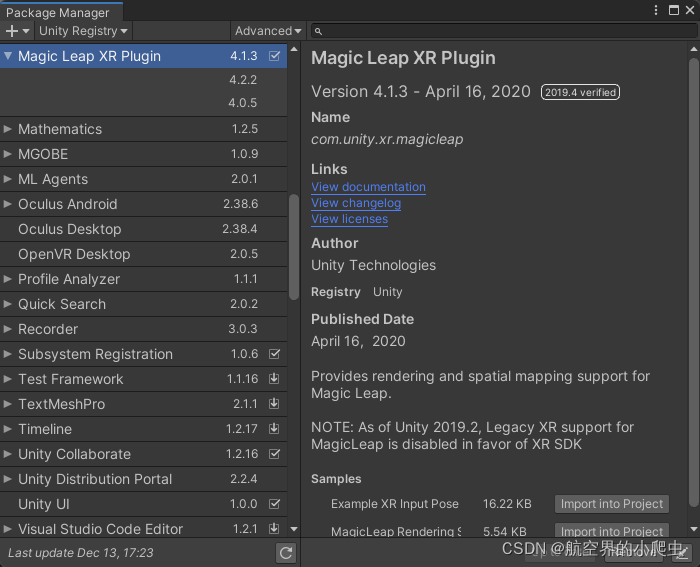Click the package search field
This screenshot has height=567, width=700.
(504, 31)
